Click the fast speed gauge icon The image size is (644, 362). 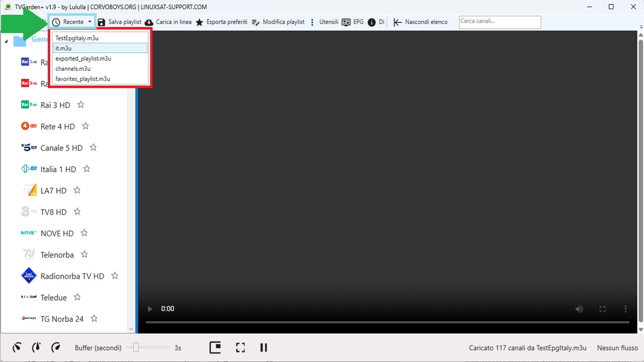(56, 347)
